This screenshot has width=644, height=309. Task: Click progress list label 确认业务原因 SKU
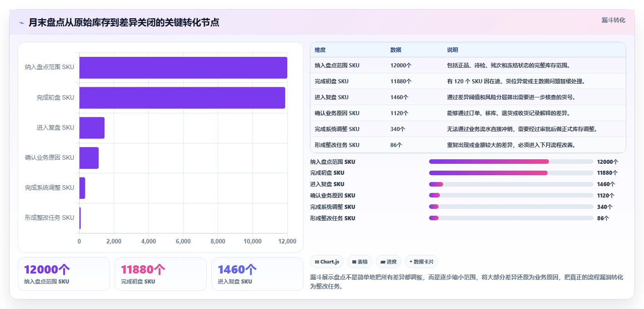tap(333, 196)
